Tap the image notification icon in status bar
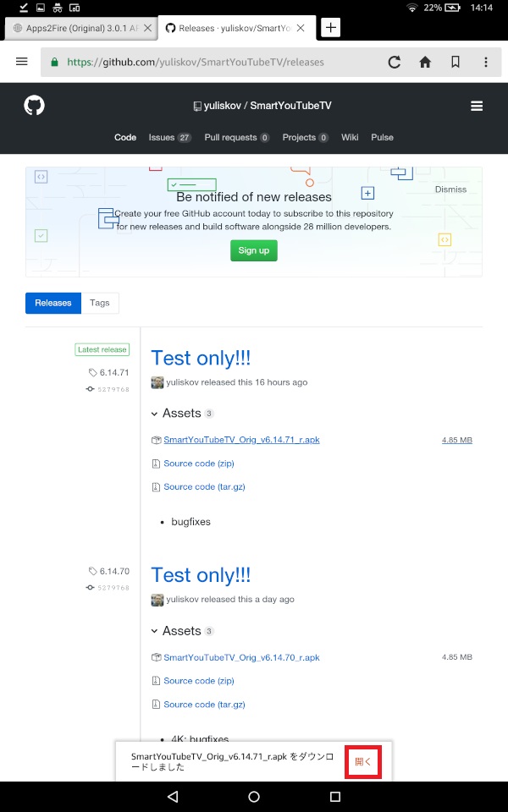The height and width of the screenshot is (812, 508). coord(41,8)
